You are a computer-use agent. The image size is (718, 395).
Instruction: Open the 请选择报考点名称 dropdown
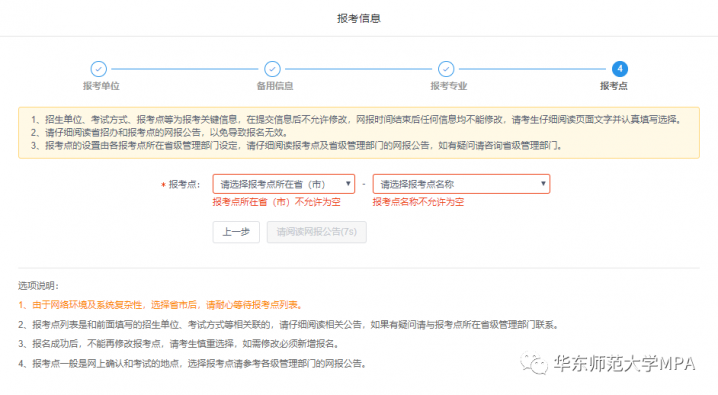pyautogui.click(x=461, y=184)
